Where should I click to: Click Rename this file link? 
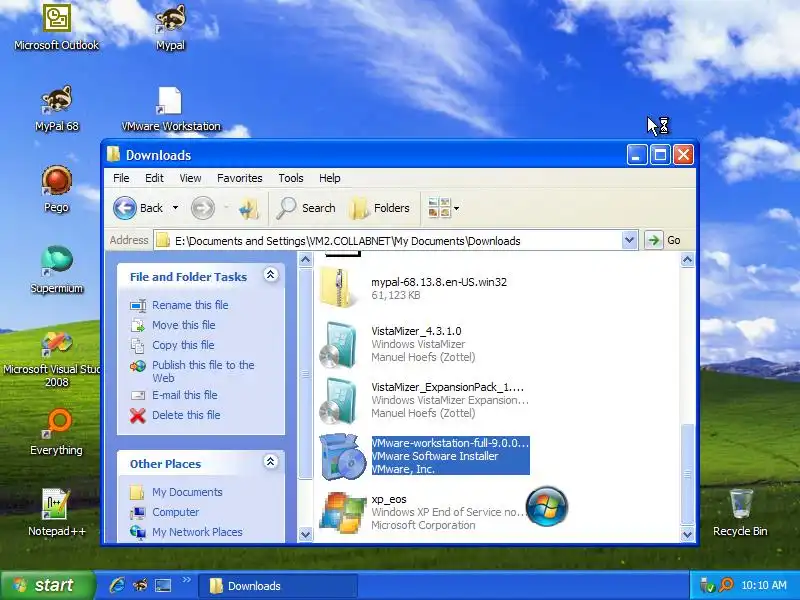190,305
